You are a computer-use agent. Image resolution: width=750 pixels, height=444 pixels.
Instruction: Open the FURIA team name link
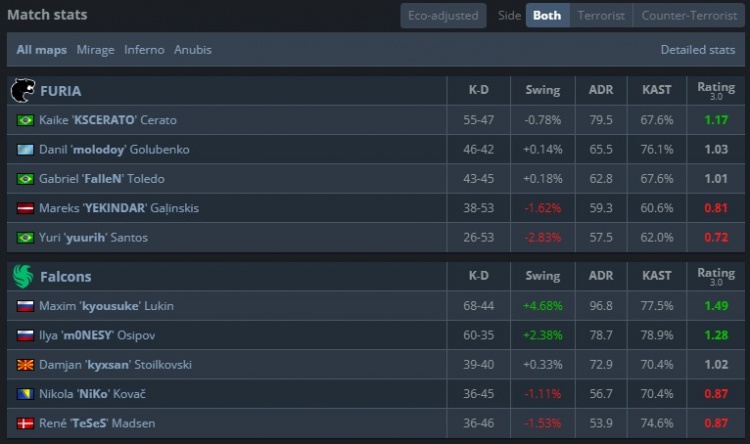pos(61,91)
